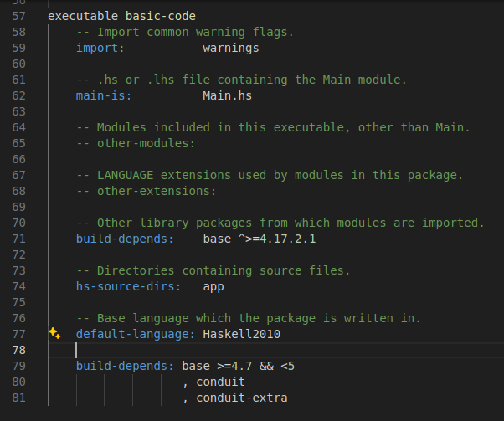Click the 'default-language:' field keyword
This screenshot has width=504, height=421.
point(136,334)
